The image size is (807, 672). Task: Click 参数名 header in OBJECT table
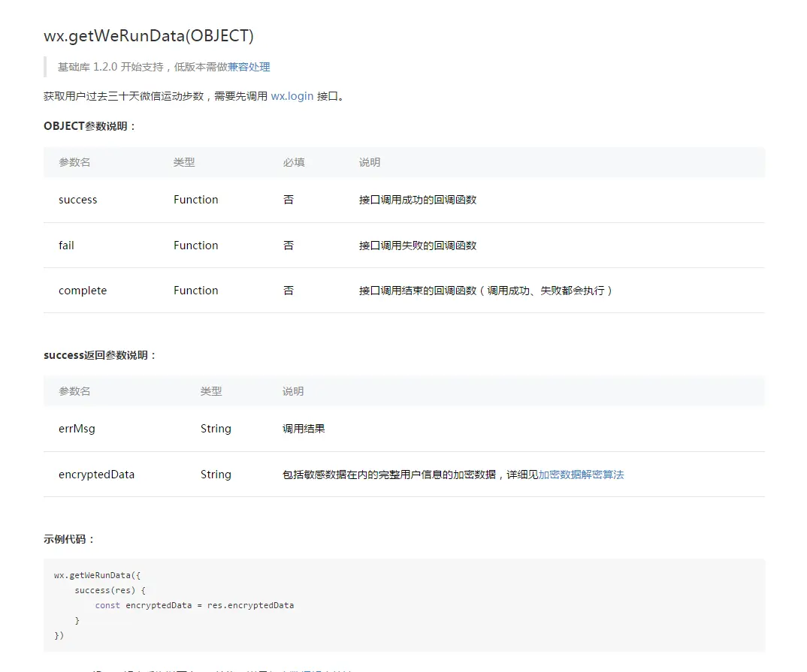click(x=74, y=162)
